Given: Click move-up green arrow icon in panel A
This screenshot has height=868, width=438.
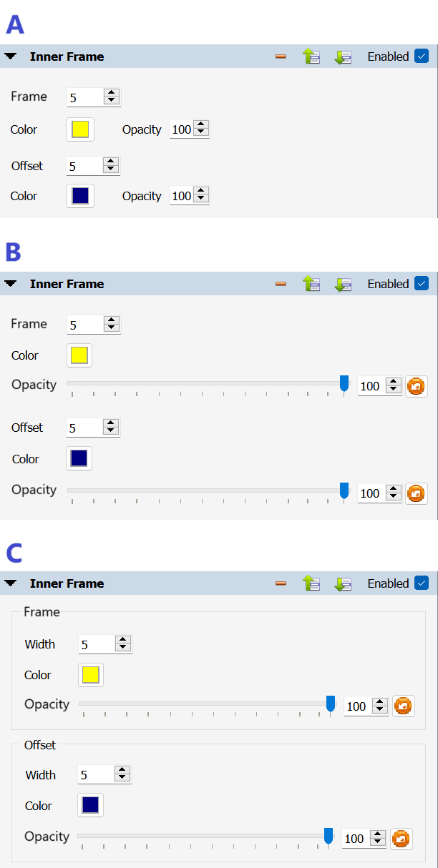Looking at the screenshot, I should [x=311, y=57].
